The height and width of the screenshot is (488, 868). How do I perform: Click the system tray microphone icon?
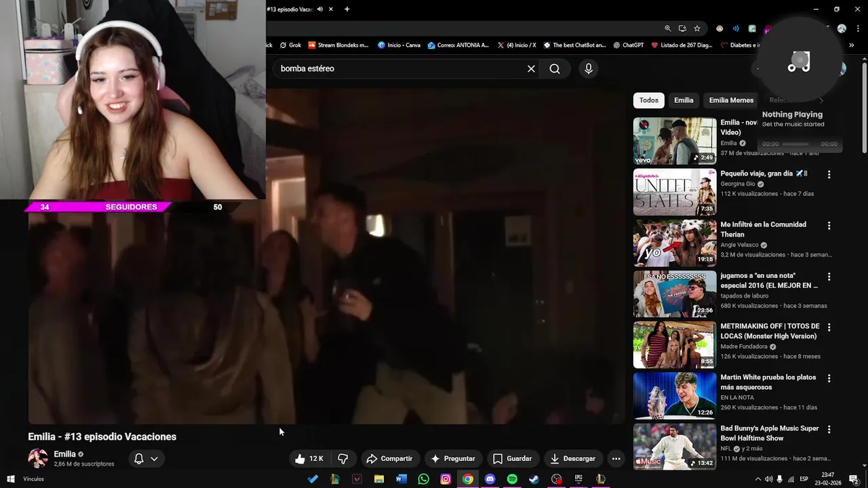click(x=780, y=479)
